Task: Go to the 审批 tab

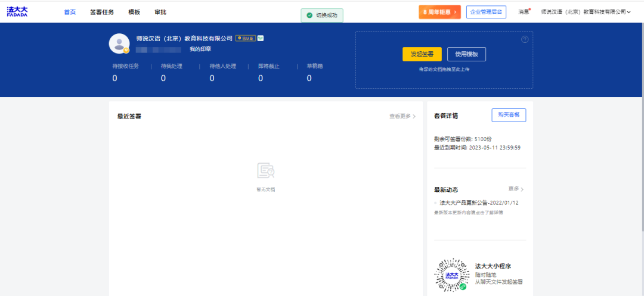Action: [x=160, y=13]
